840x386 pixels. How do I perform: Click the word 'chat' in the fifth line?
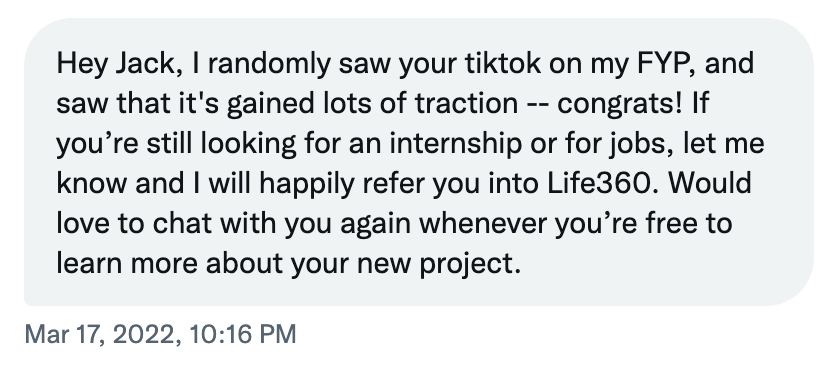[182, 223]
